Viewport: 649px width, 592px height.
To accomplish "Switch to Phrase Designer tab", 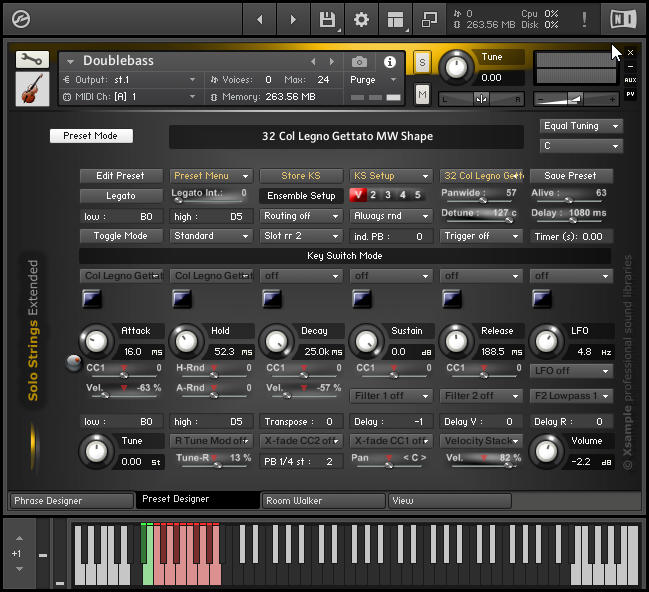I will [x=72, y=501].
